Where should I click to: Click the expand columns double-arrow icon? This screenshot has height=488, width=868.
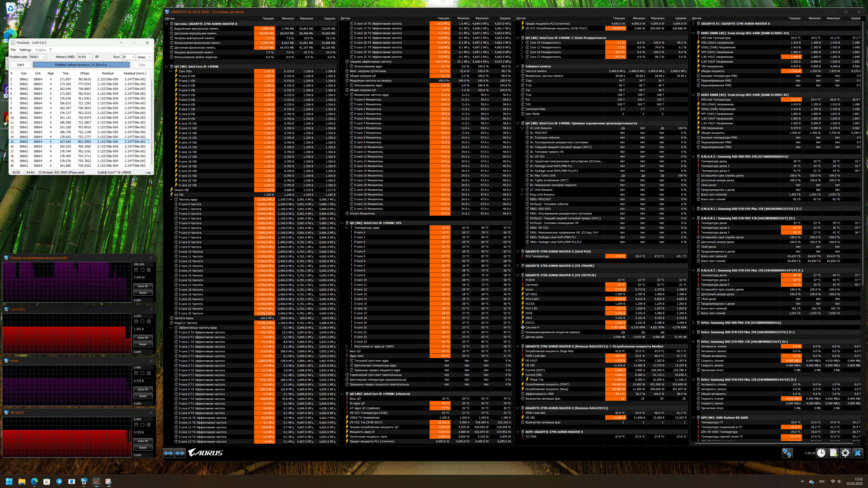[168, 453]
